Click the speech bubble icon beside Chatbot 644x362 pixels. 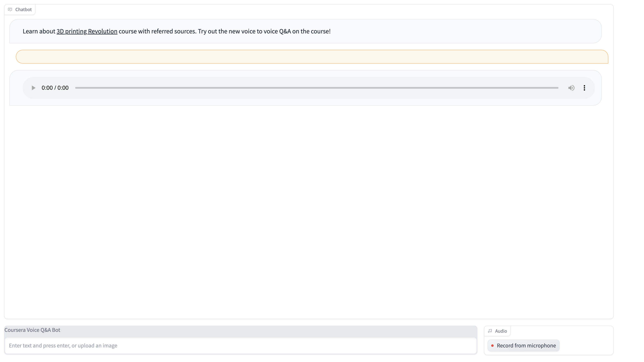coord(10,10)
